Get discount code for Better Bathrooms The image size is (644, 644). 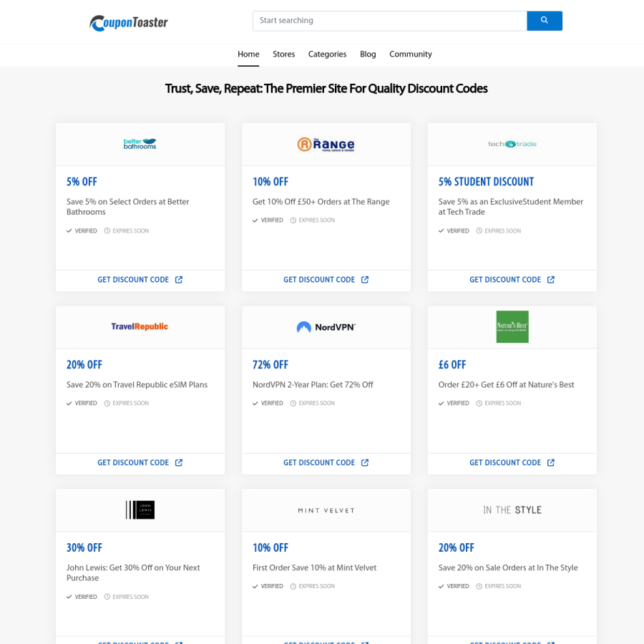[x=133, y=280]
